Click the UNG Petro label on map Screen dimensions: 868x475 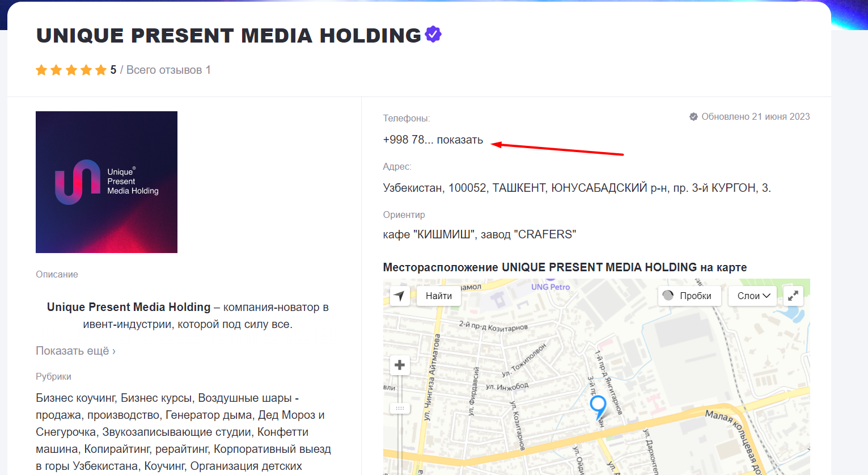(550, 287)
